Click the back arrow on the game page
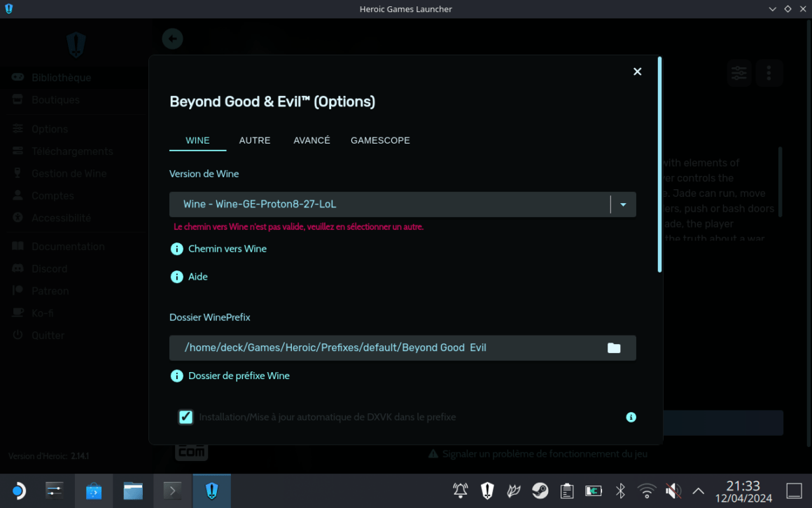The image size is (812, 508). (x=172, y=39)
